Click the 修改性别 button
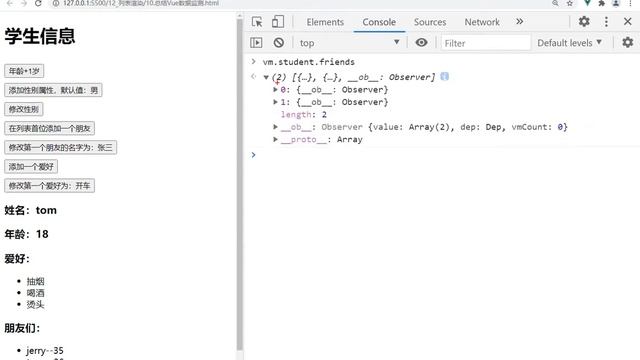The image size is (640, 360). click(x=24, y=109)
